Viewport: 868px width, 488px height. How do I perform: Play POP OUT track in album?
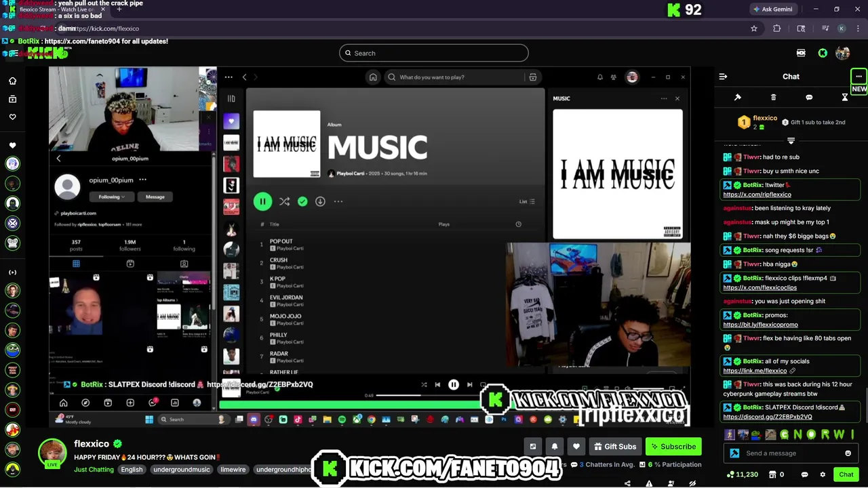coord(281,241)
